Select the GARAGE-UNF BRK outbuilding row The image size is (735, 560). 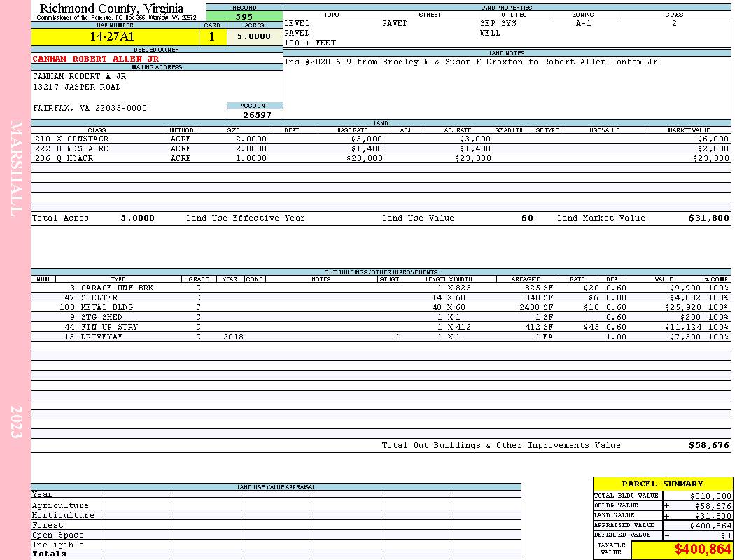(381, 288)
